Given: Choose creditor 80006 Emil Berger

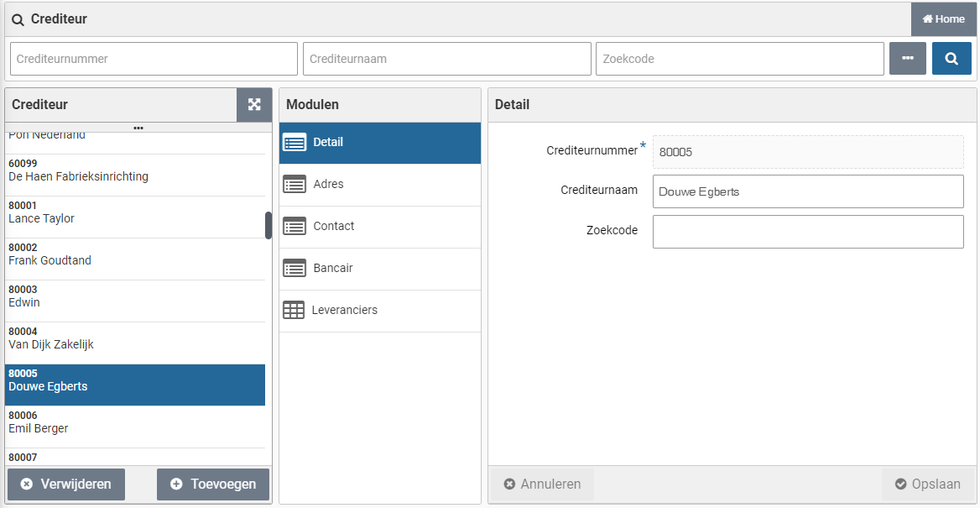Looking at the screenshot, I should point(134,422).
